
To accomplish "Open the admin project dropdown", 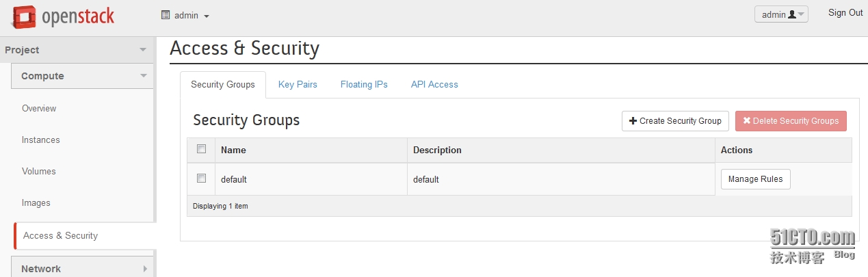I will click(x=185, y=15).
